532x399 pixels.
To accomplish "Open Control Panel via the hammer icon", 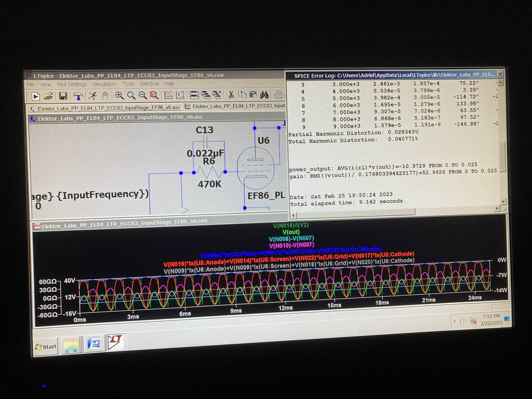I will pos(78,96).
